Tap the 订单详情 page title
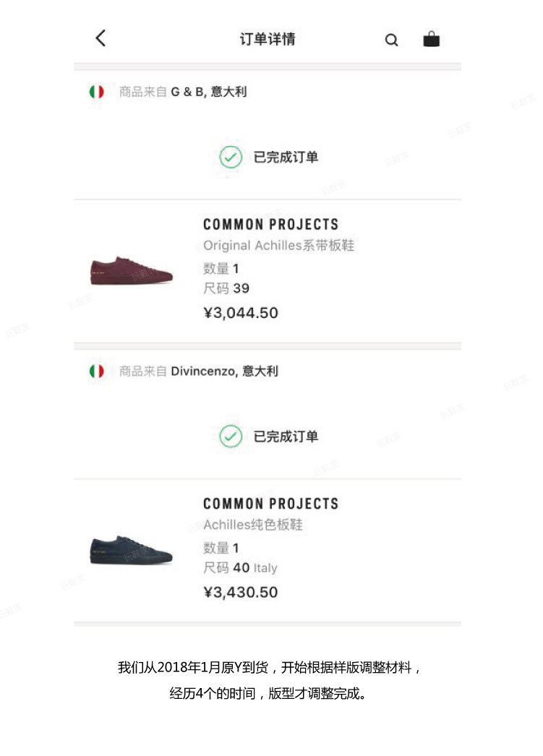The image size is (543, 756). pos(268,39)
